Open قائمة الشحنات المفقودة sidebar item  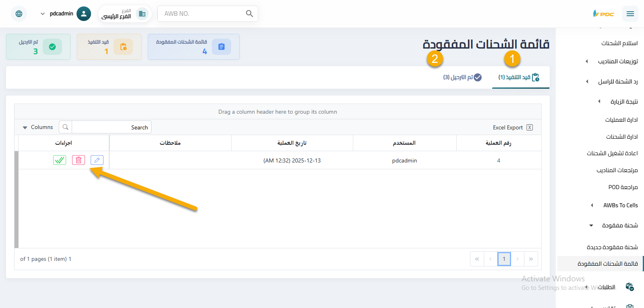[600, 264]
